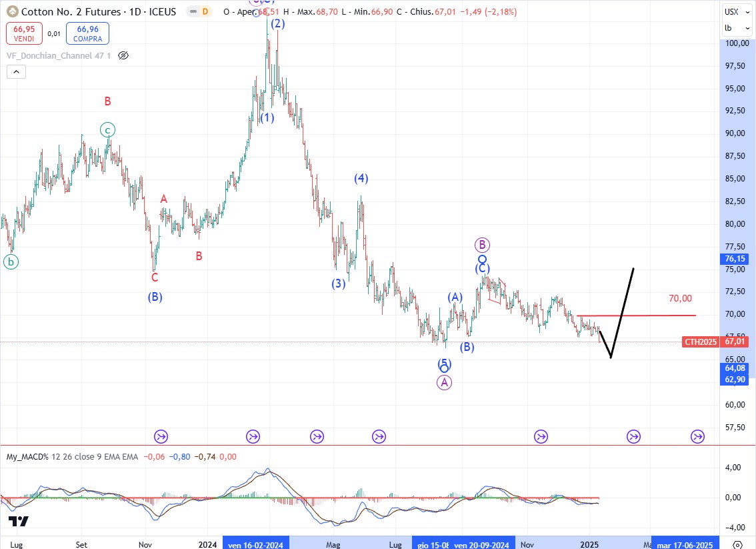756x549 pixels.
Task: Open event marker above ven 16-02-2024 label
Action: click(x=253, y=436)
